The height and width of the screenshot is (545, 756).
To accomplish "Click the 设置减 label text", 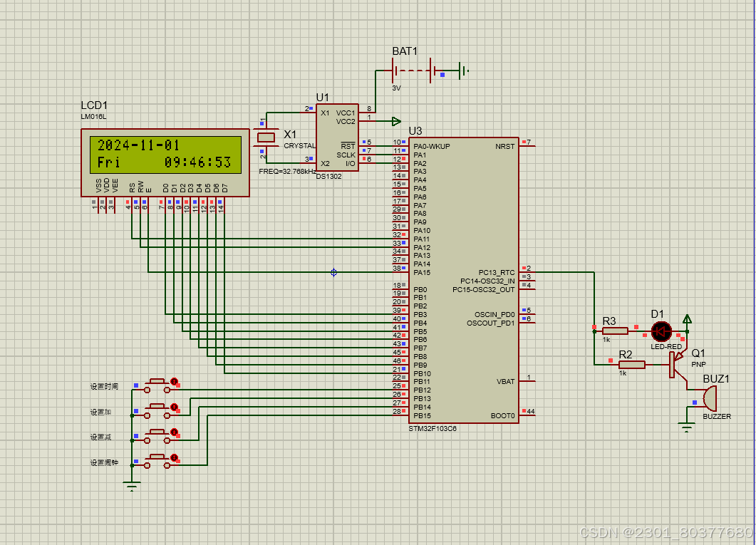I will point(100,437).
